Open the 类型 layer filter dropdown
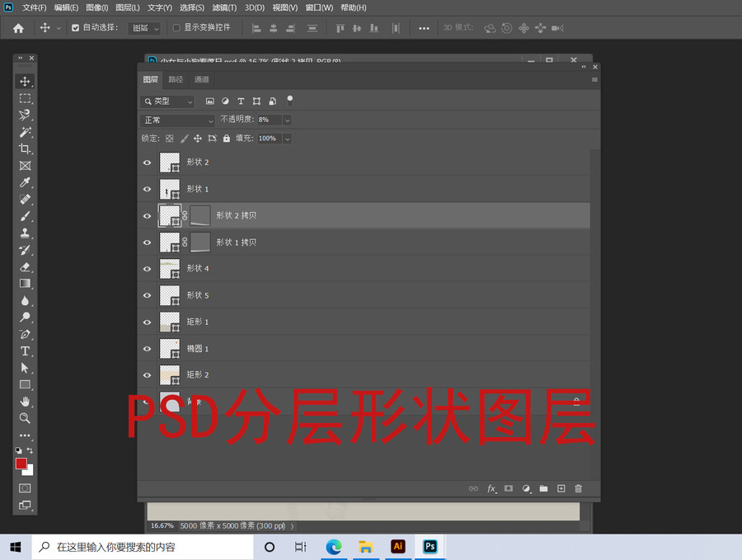 point(167,101)
